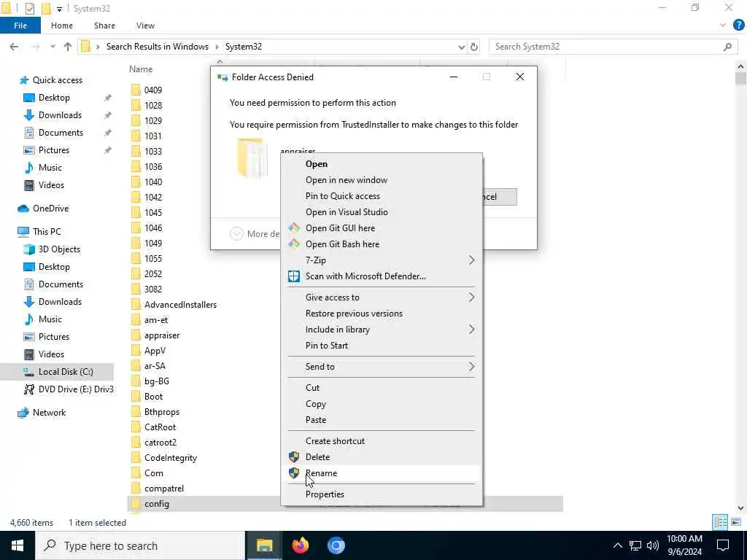Expand the ribbon chevron
This screenshot has height=560, width=747.
(x=723, y=26)
